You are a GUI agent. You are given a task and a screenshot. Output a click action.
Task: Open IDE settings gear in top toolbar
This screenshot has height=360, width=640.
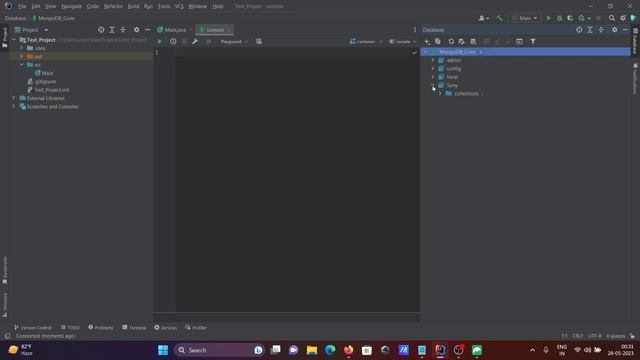(623, 18)
